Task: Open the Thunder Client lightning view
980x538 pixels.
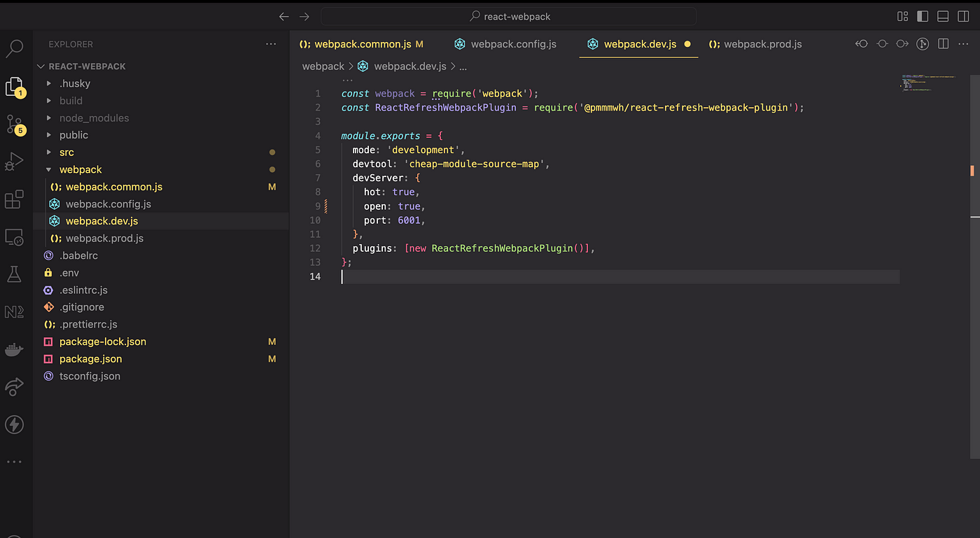Action: 14,424
